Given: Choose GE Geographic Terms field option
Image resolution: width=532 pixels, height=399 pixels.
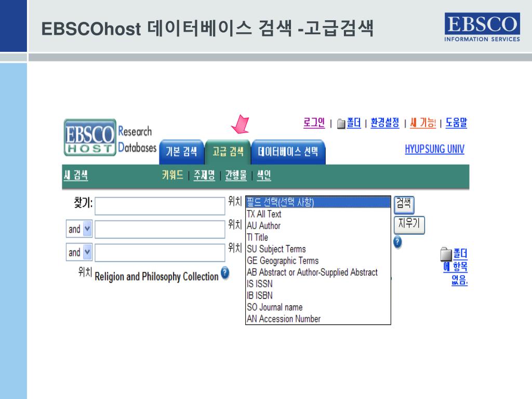Looking at the screenshot, I should tap(318, 261).
